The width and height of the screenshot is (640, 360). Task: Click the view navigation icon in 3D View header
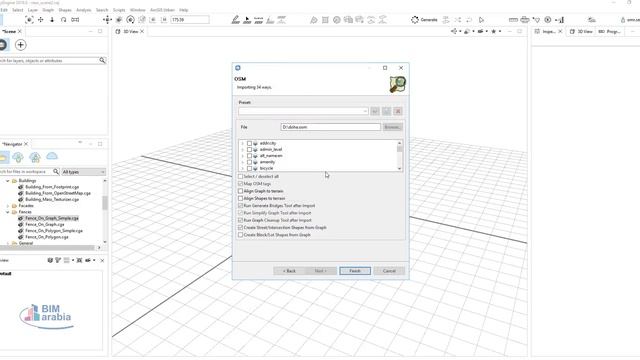click(454, 31)
